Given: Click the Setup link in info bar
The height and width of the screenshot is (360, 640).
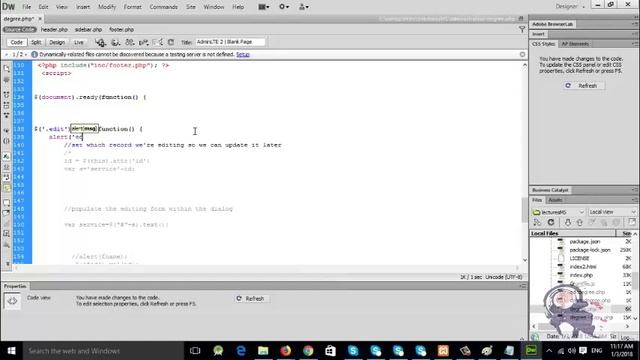Looking at the screenshot, I should (243, 54).
